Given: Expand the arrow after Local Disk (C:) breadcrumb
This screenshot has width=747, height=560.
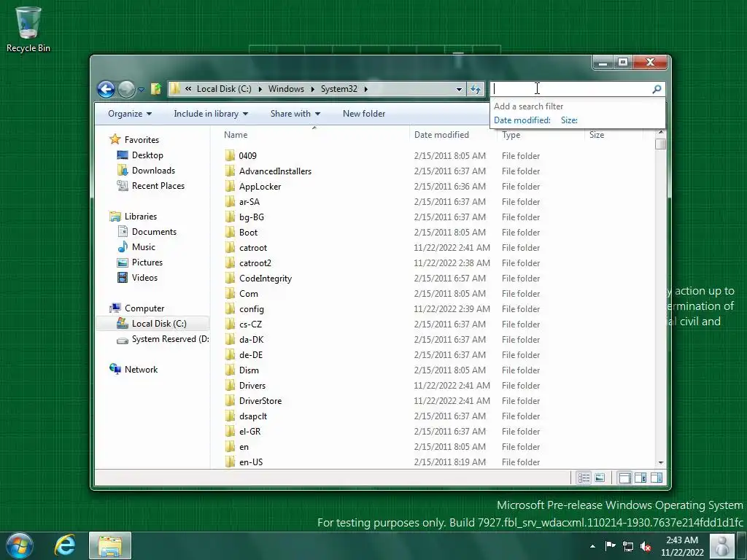Looking at the screenshot, I should pos(260,89).
